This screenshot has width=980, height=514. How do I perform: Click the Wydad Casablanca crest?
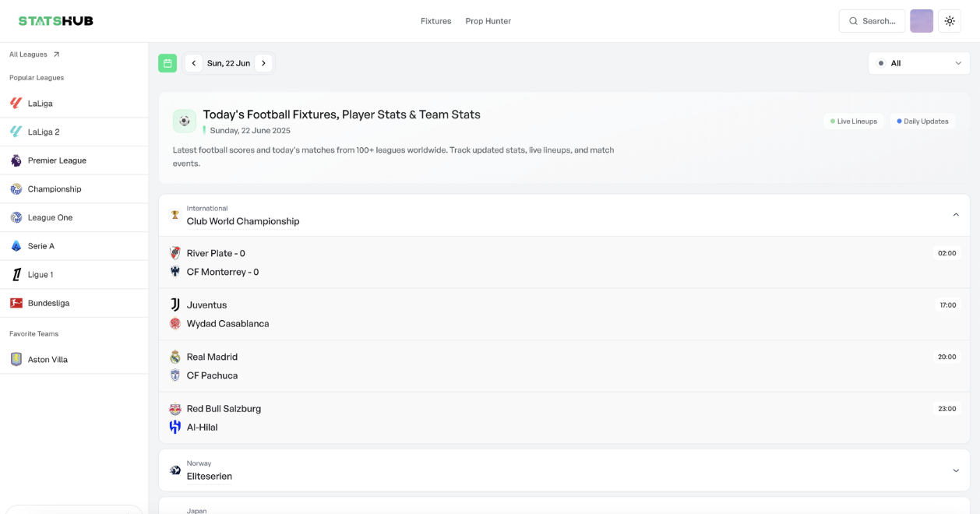[175, 323]
